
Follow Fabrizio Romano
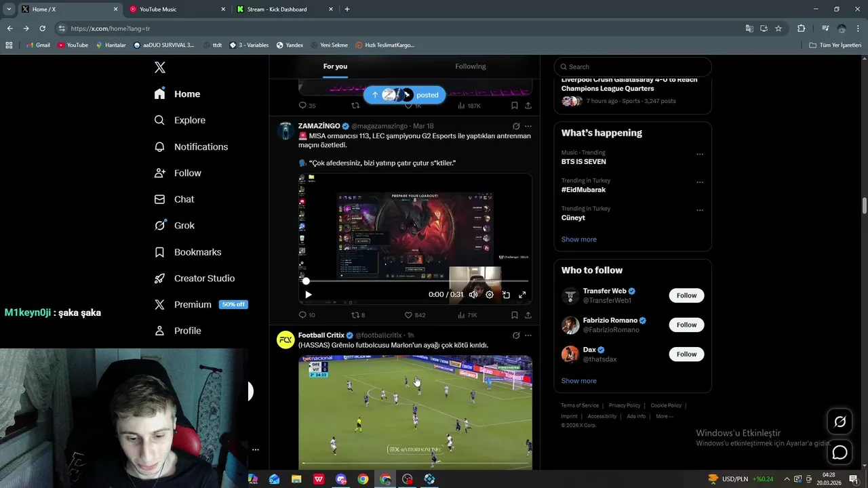[x=686, y=325]
